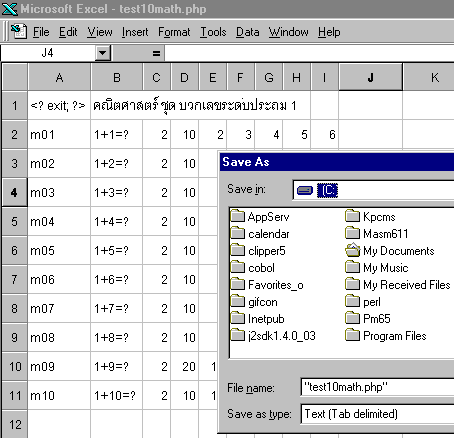
Task: Click the Excel workbook icon beside File menu
Action: [19, 32]
